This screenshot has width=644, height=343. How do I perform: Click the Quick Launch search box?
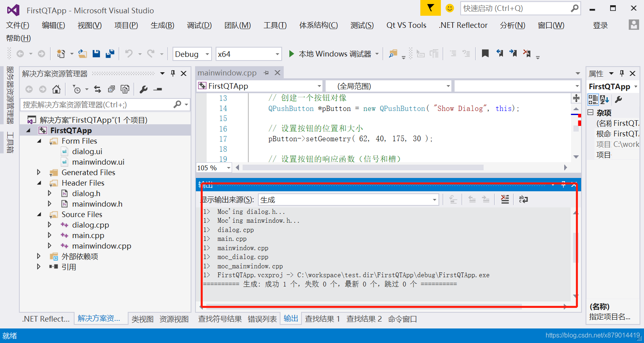(x=520, y=8)
